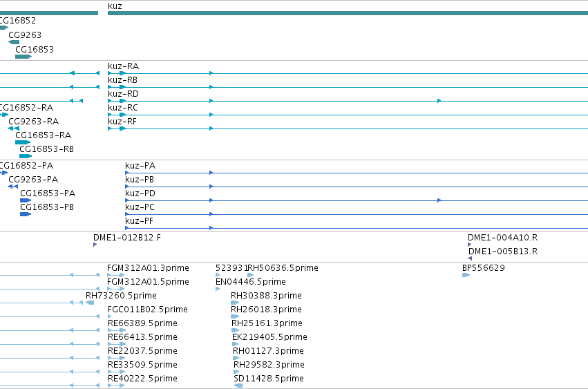Select the kuz-PF protein label

pos(139,221)
